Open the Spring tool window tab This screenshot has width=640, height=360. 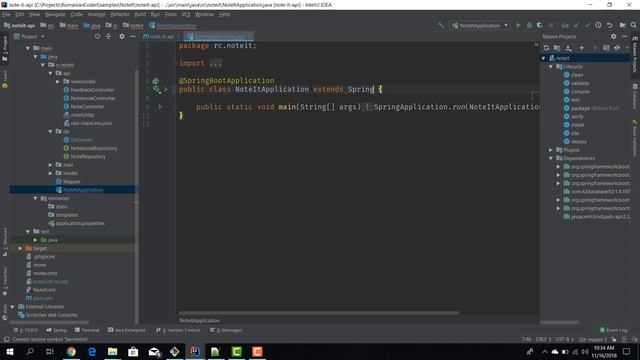click(56, 330)
